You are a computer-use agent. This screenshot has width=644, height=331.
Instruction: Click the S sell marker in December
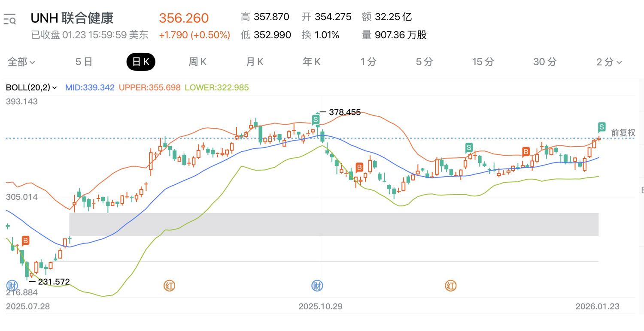[x=469, y=148]
